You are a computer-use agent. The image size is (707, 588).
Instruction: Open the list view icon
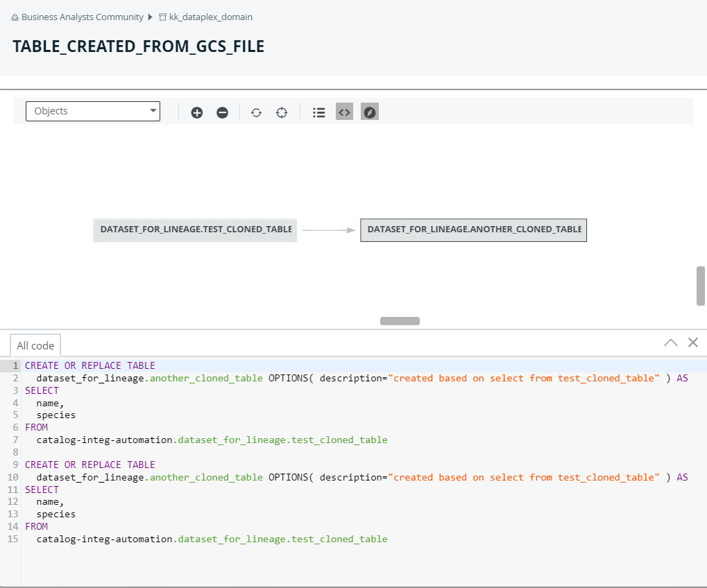point(319,112)
